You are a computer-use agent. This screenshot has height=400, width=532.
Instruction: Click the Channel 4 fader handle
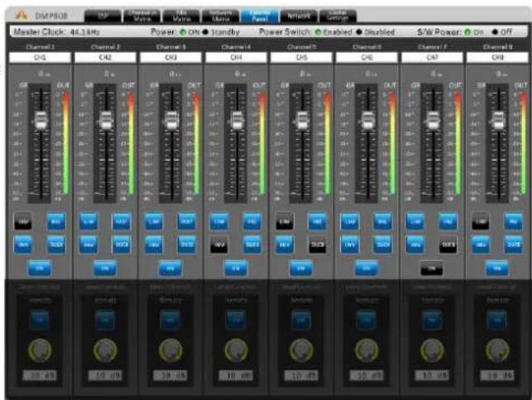click(x=237, y=120)
